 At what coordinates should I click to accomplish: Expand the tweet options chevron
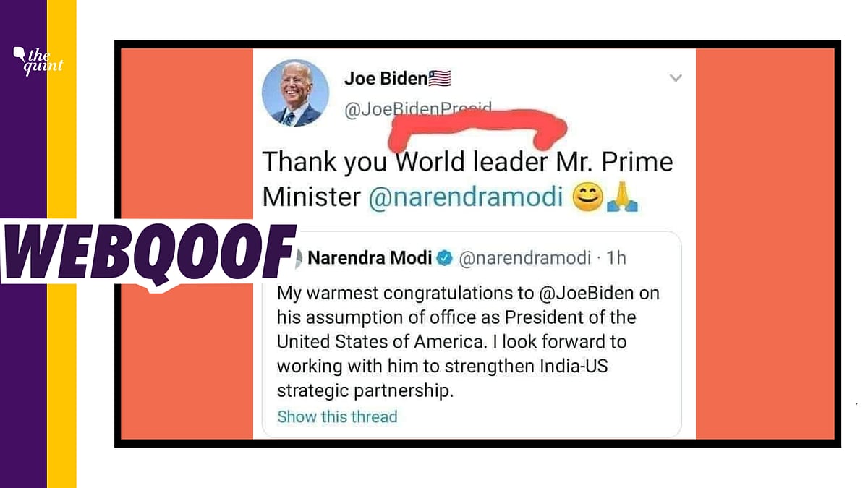tap(675, 78)
